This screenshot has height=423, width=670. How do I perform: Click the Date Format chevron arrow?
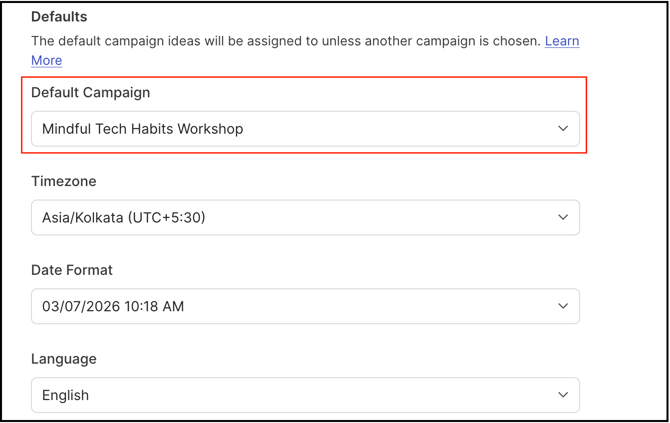click(x=563, y=307)
